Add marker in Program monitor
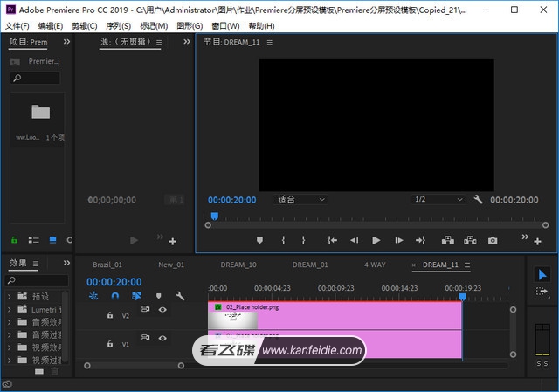 pyautogui.click(x=260, y=241)
